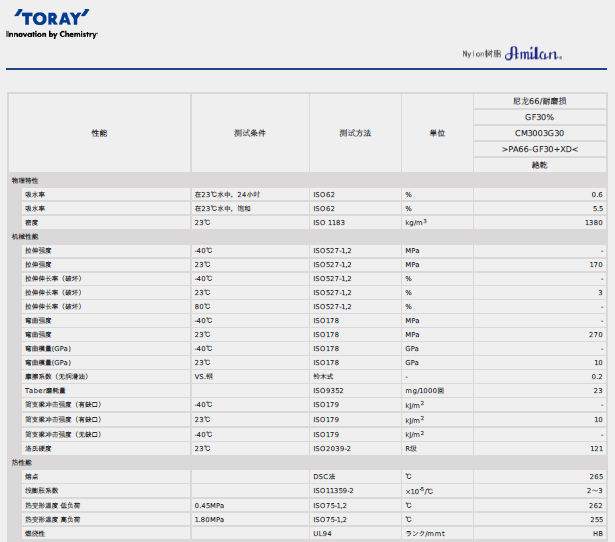Click the CM3003G30 grade cell
Image resolution: width=615 pixels, height=542 pixels.
click(539, 133)
